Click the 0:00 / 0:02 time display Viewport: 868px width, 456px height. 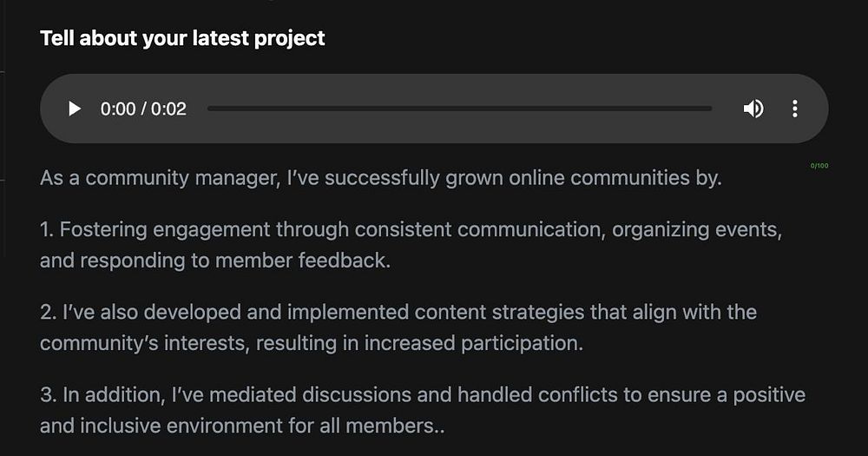tap(143, 109)
